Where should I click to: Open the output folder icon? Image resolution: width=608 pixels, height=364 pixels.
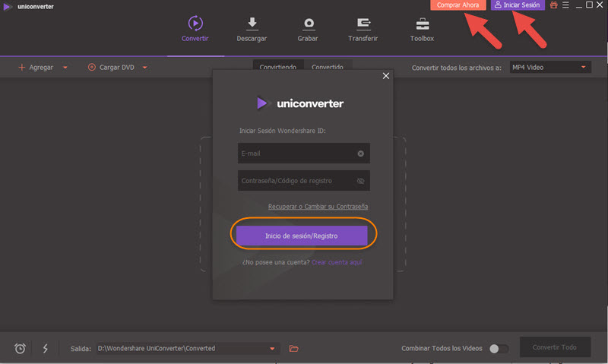293,349
